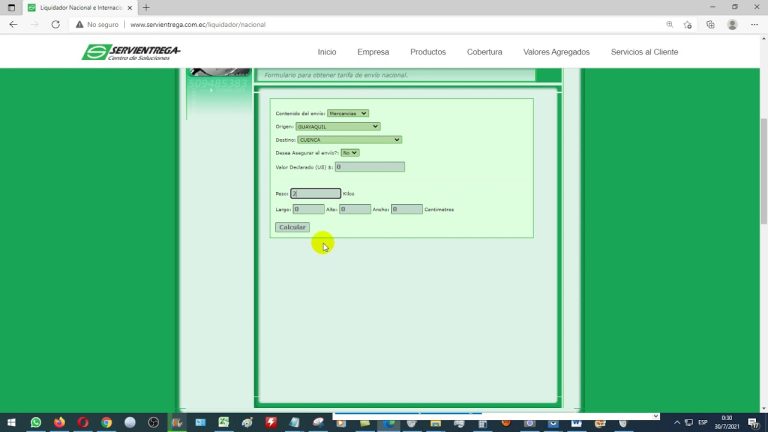Open the Windows Start menu
768x432 pixels.
point(11,423)
